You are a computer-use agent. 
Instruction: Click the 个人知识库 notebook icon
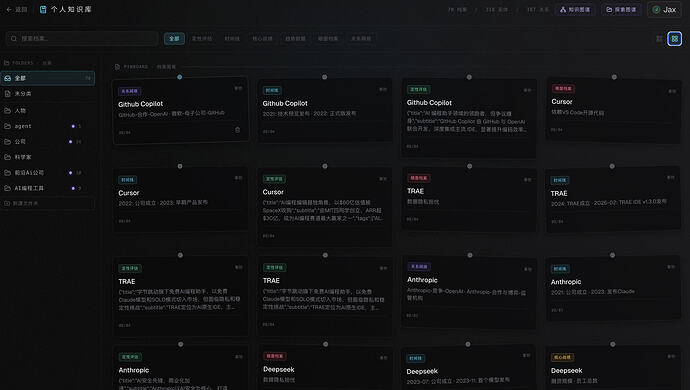click(43, 9)
